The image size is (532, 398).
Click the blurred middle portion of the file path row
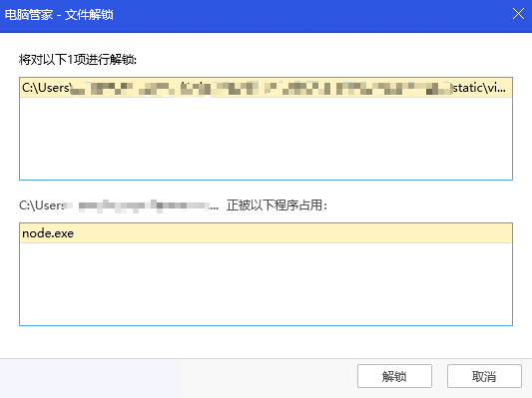coord(262,88)
